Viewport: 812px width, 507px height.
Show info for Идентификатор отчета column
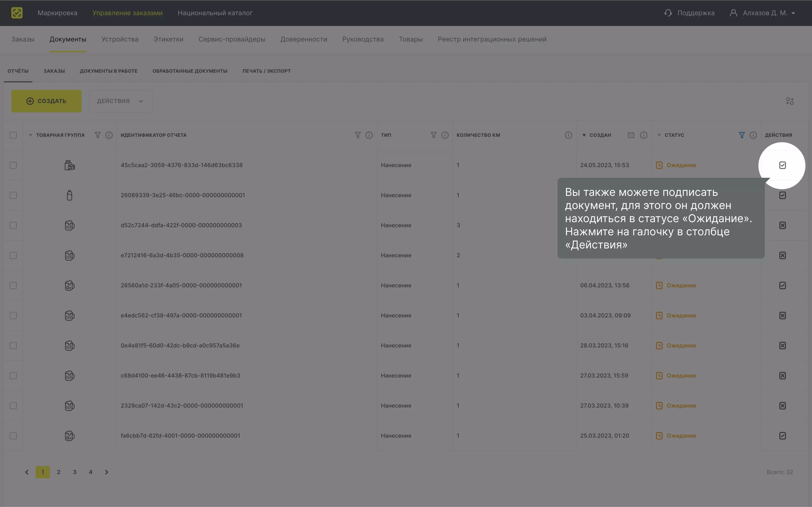pos(369,135)
